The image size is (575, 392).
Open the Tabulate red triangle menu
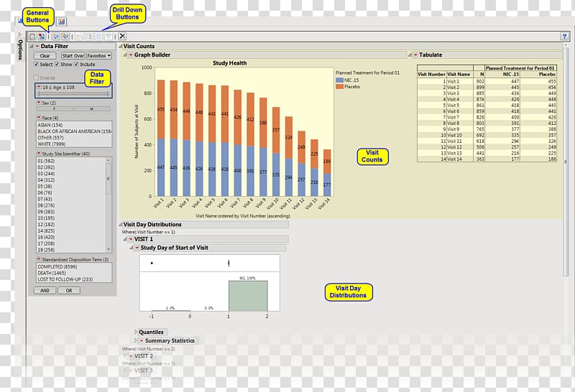pyautogui.click(x=415, y=55)
